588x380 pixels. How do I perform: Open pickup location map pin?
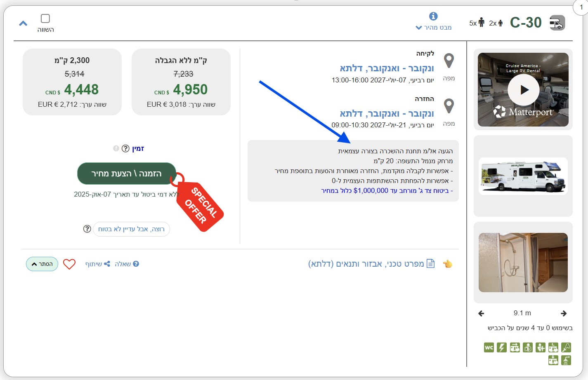click(449, 61)
